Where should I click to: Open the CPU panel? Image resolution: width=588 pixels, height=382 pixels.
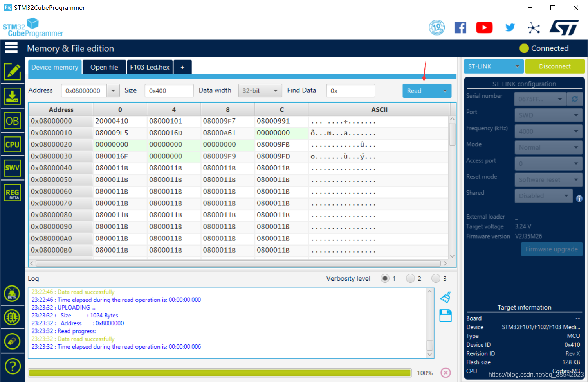13,145
